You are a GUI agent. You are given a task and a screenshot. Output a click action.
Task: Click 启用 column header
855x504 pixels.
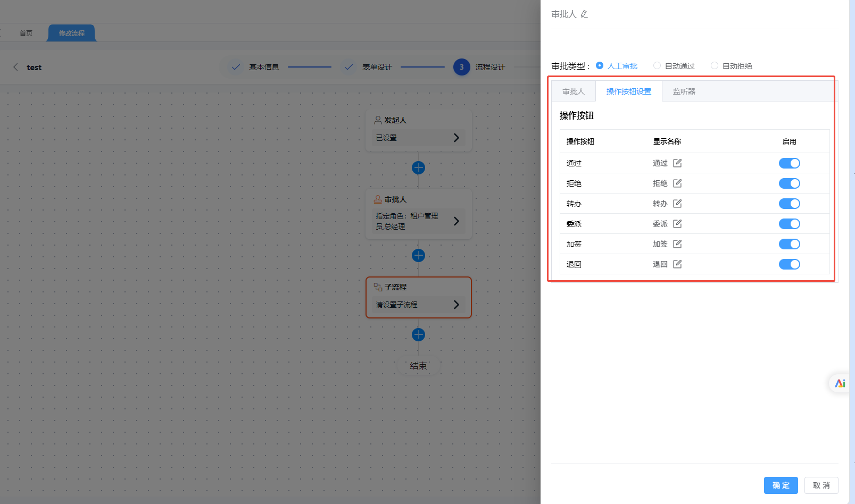790,141
